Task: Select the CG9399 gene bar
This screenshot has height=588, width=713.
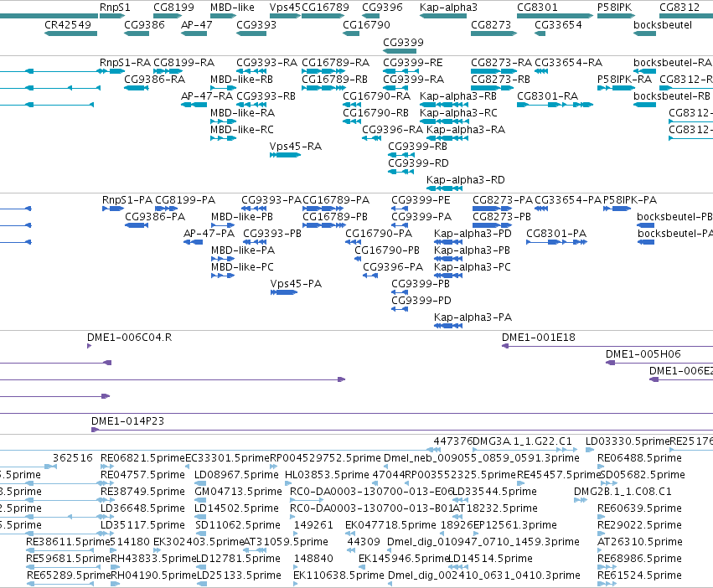Action: [400, 50]
